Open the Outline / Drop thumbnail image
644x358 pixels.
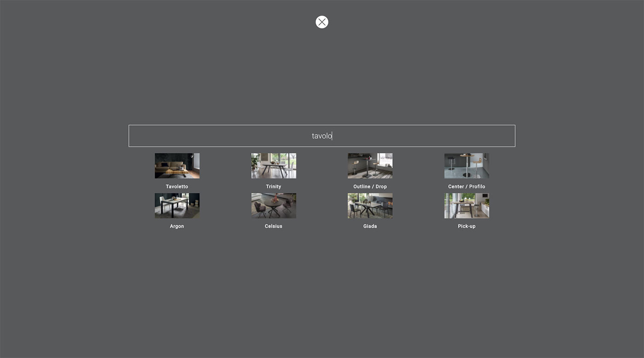370,166
